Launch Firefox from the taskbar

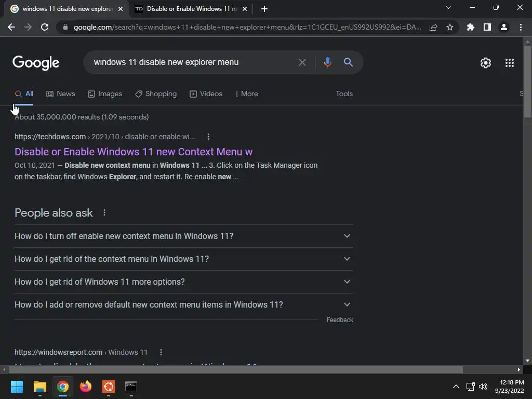coord(86,387)
